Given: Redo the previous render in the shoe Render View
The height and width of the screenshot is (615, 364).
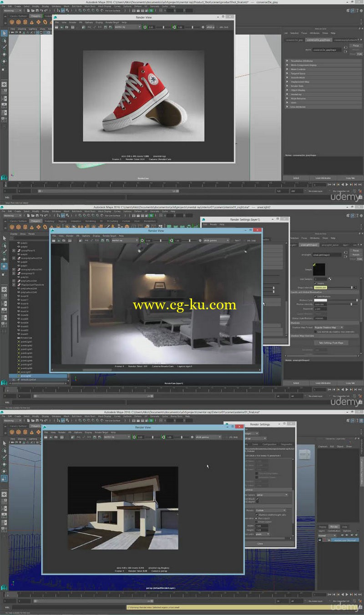Looking at the screenshot, I should pyautogui.click(x=57, y=27).
